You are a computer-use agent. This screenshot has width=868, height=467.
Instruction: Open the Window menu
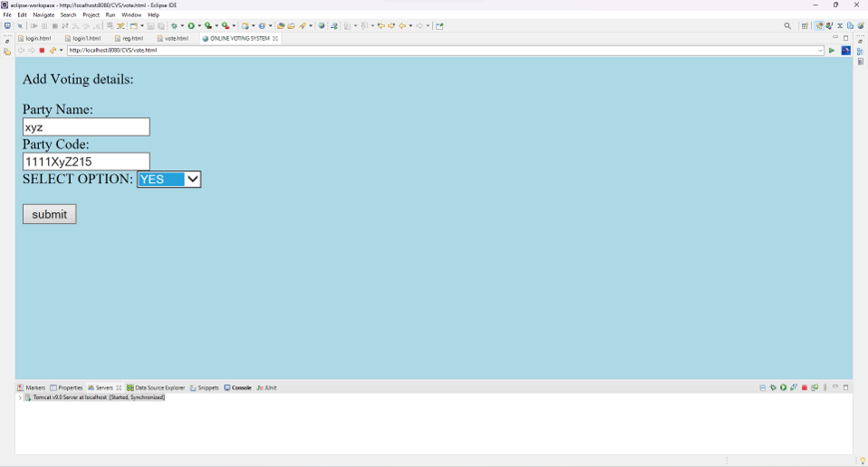pos(131,15)
